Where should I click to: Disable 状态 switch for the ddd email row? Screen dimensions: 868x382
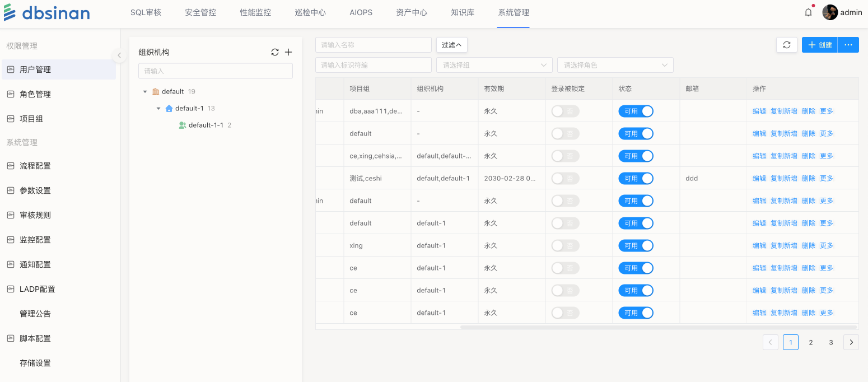(636, 178)
